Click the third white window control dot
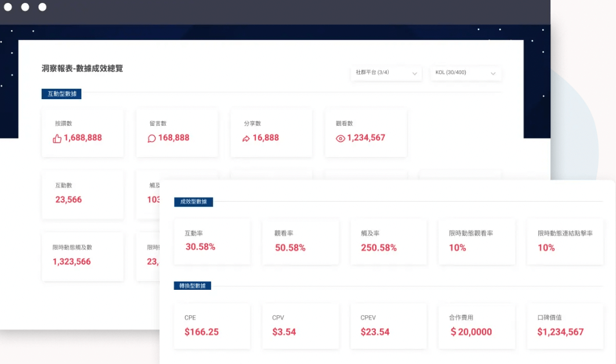 point(42,7)
